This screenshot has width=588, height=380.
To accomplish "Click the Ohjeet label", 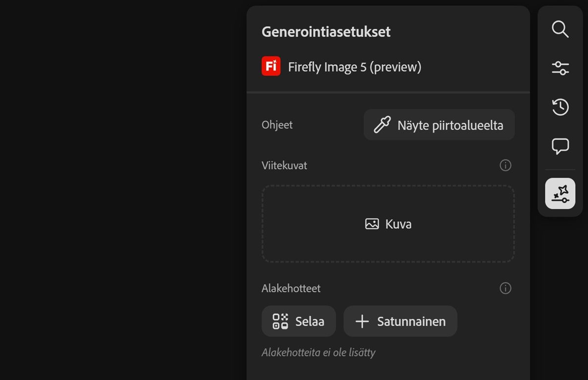I will click(277, 125).
